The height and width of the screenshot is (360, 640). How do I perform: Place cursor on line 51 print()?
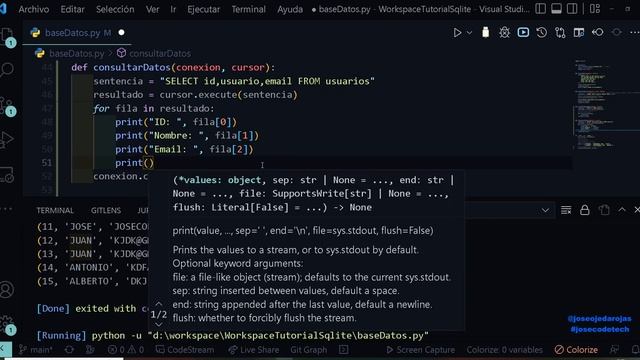tap(134, 163)
